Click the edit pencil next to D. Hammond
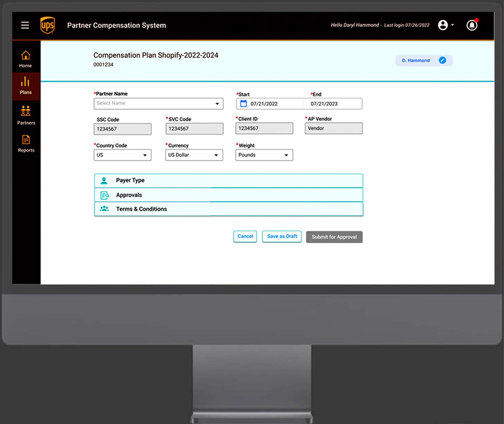Image resolution: width=504 pixels, height=424 pixels. coord(442,60)
